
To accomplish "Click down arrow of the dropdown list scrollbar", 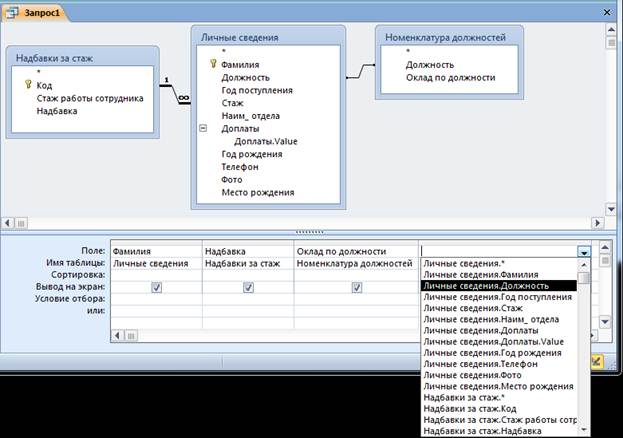I will pyautogui.click(x=584, y=431).
